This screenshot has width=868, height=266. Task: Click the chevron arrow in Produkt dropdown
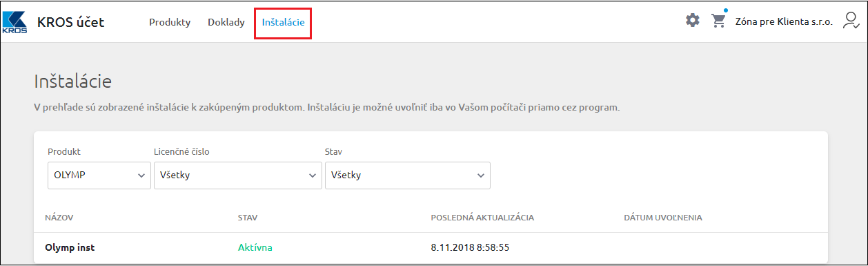(141, 175)
